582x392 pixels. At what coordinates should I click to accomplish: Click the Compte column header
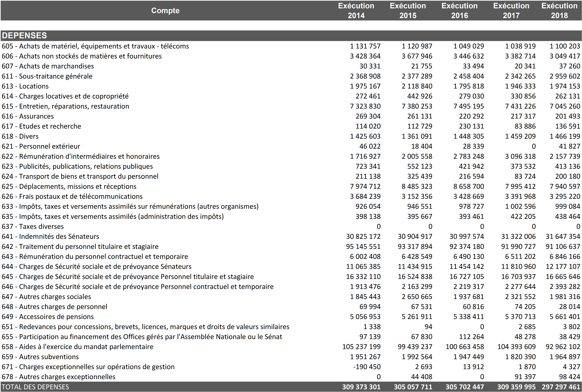tap(165, 10)
